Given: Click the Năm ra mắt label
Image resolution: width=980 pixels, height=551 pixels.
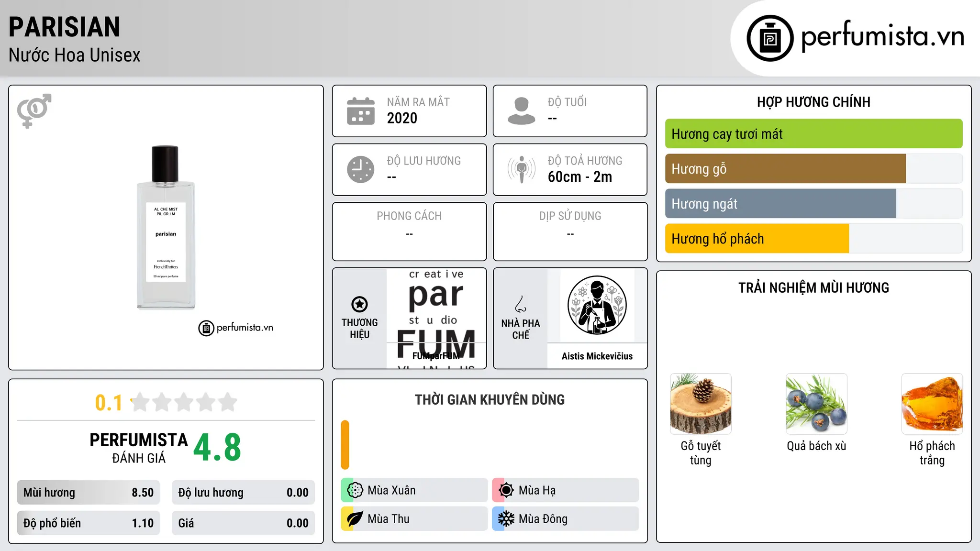Looking at the screenshot, I should (418, 102).
